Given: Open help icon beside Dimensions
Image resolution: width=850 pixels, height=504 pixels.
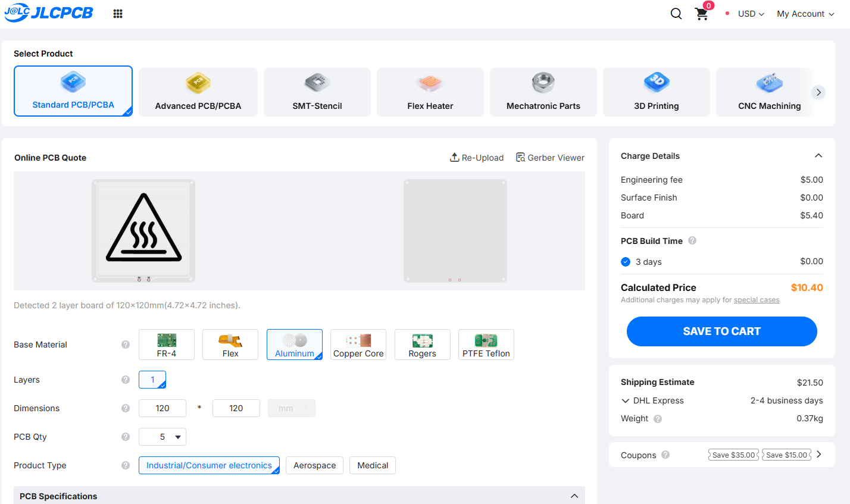Looking at the screenshot, I should click(x=126, y=408).
